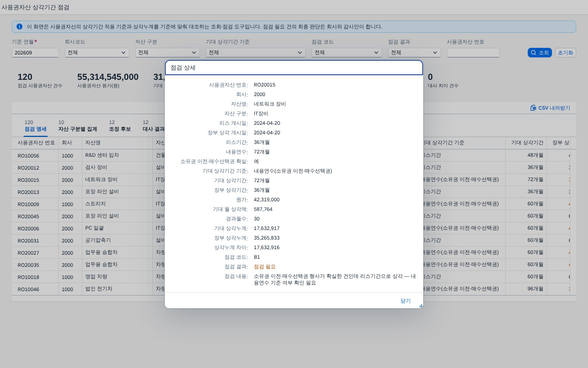Click the 기준 연월 input field
This screenshot has width=588, height=368.
click(x=35, y=53)
